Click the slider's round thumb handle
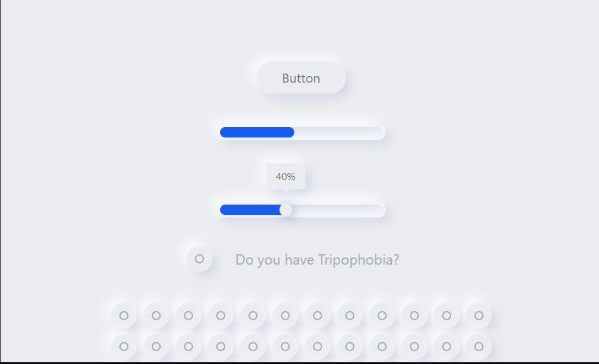The height and width of the screenshot is (364, 599). tap(286, 210)
